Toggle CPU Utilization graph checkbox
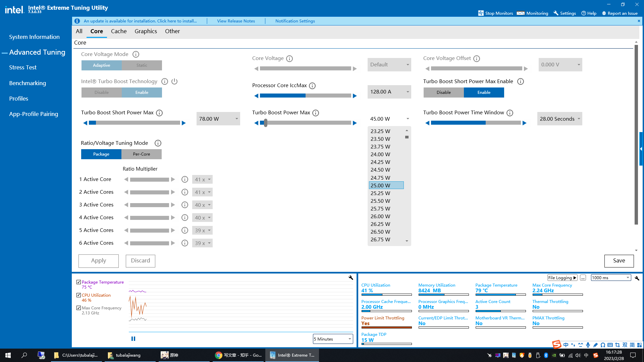This screenshot has height=362, width=644. coord(78,295)
